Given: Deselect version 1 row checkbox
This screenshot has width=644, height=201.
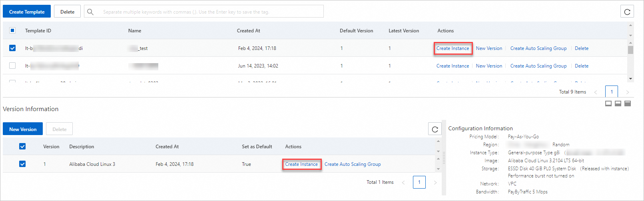Looking at the screenshot, I should point(22,164).
